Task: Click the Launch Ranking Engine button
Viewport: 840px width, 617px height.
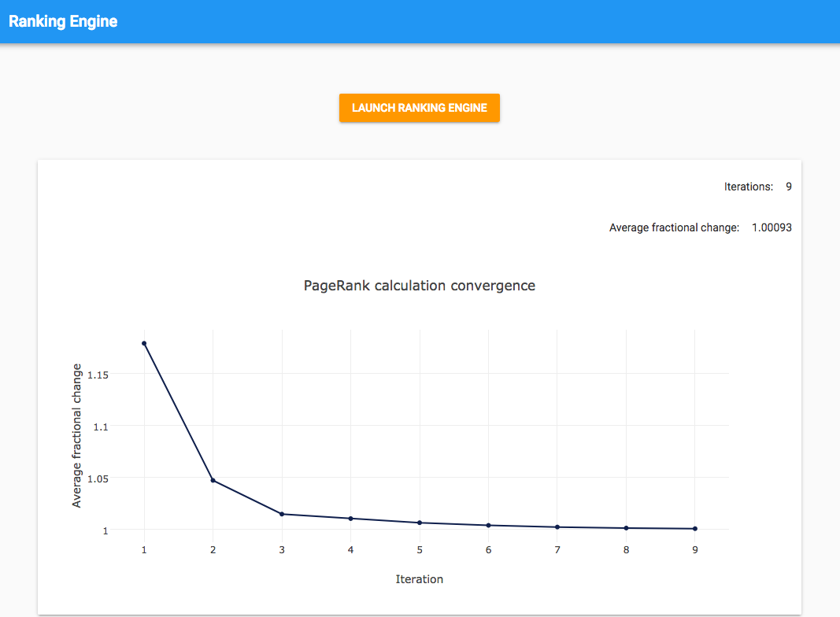Action: [419, 108]
